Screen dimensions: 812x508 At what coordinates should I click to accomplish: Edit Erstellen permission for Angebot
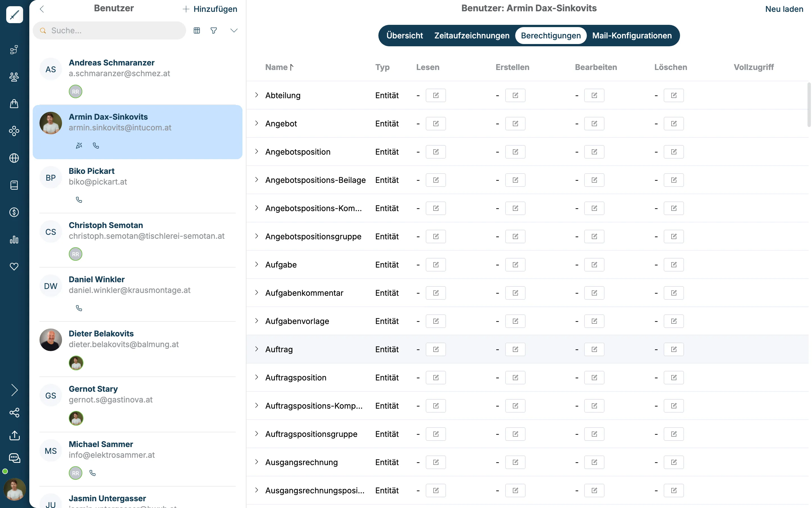pos(515,124)
